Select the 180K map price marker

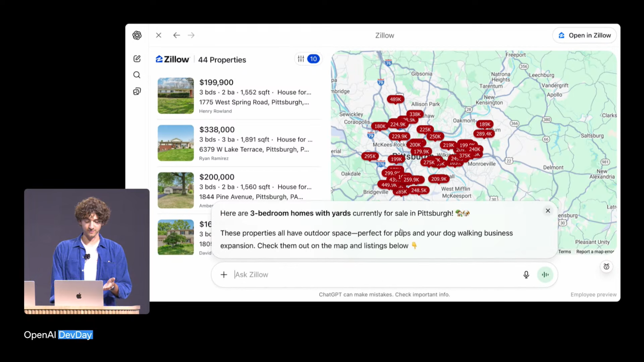[380, 127]
